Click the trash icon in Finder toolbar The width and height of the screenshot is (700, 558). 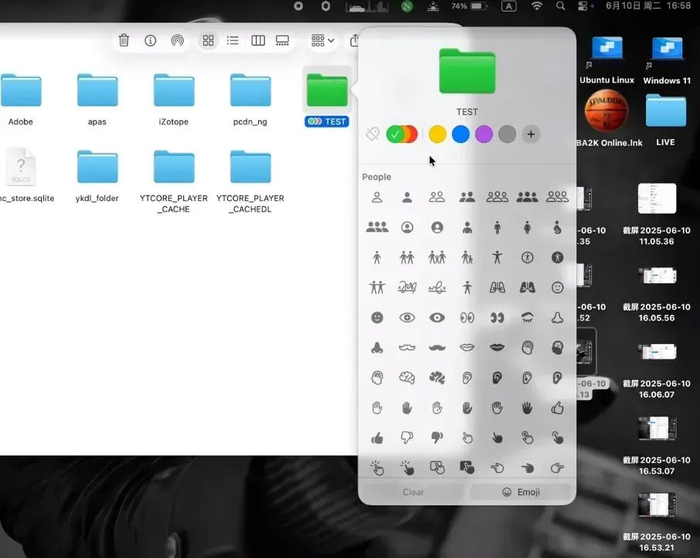[x=124, y=41]
